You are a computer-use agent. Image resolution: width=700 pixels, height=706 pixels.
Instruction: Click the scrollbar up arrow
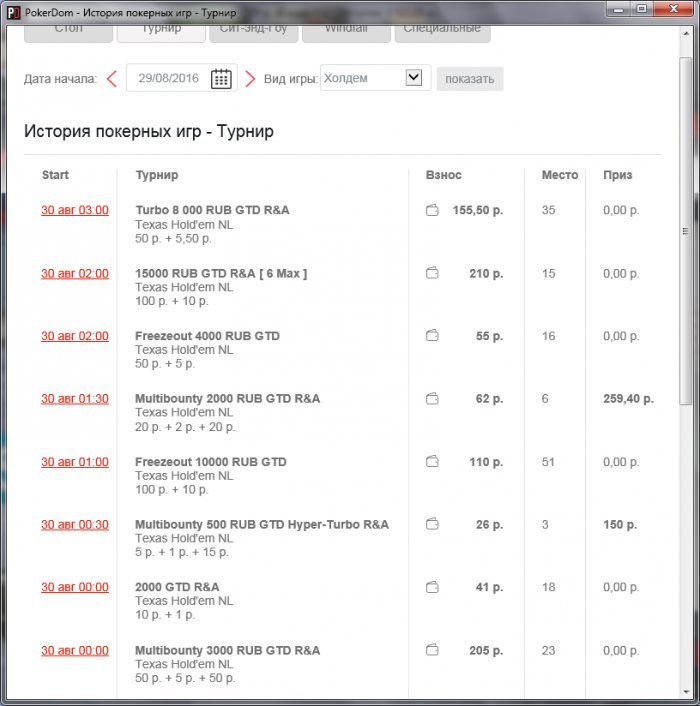(686, 34)
